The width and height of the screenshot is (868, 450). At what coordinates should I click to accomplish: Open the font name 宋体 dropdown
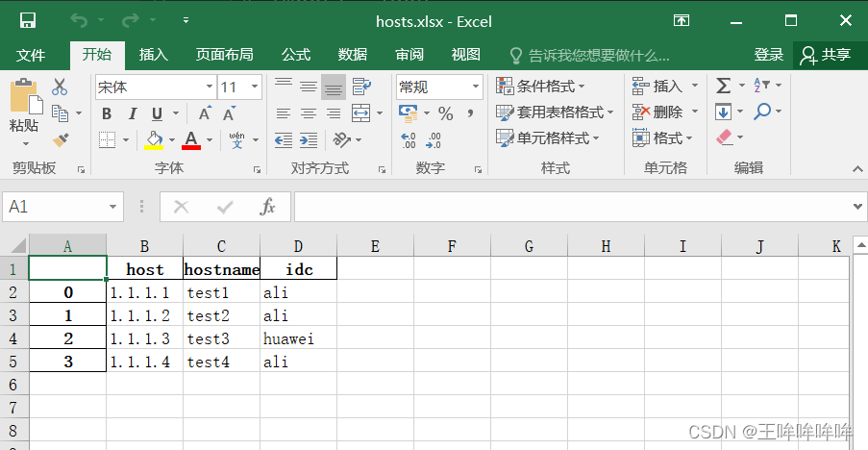click(x=210, y=87)
